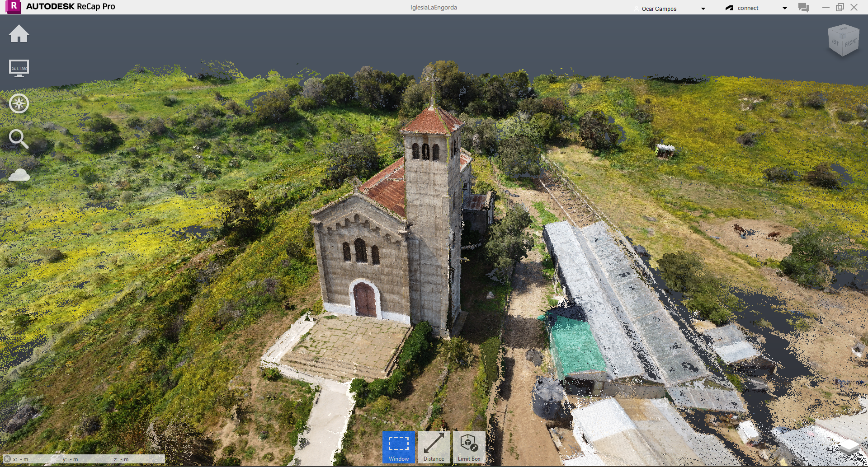This screenshot has width=868, height=467.
Task: Open the Home menu icon
Action: coord(19,34)
